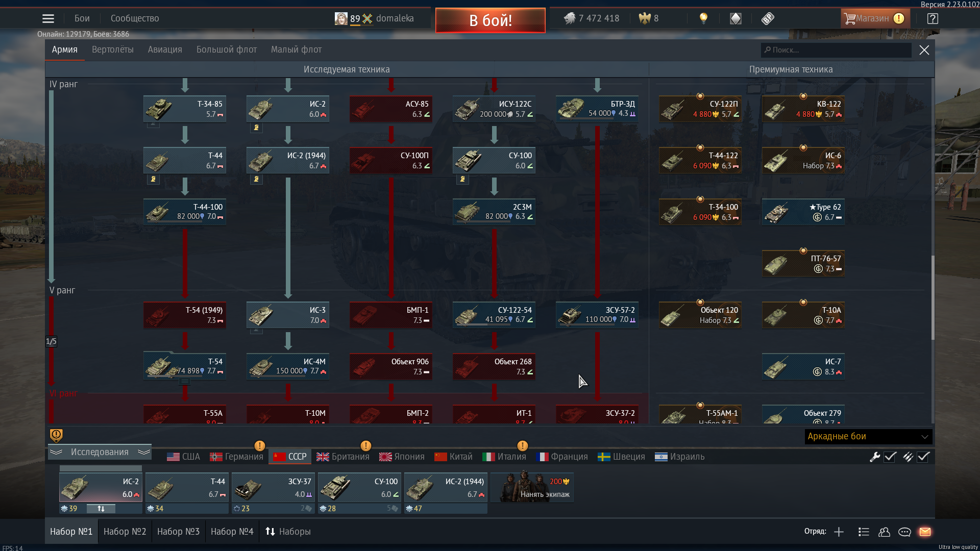Screen dimensions: 980x551
Task: Focus the Поиск search field
Action: [836, 50]
